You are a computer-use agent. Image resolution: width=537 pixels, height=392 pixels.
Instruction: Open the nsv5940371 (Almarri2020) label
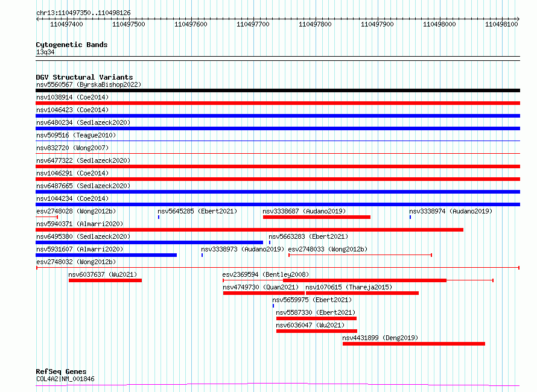pyautogui.click(x=80, y=224)
